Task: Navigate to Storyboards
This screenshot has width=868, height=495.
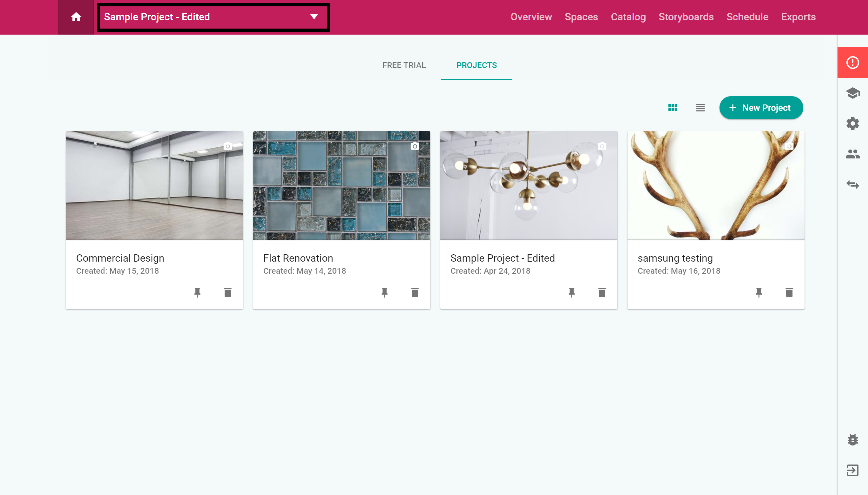Action: [x=686, y=17]
